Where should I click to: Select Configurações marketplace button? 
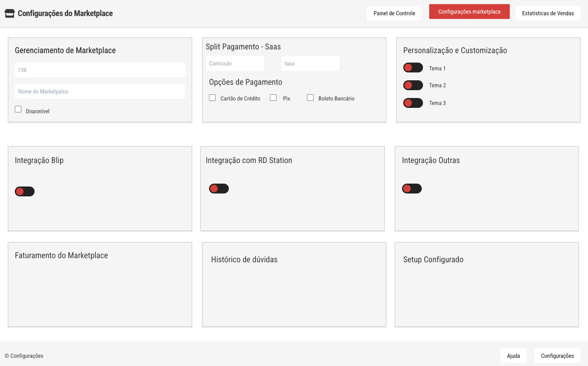tap(469, 12)
